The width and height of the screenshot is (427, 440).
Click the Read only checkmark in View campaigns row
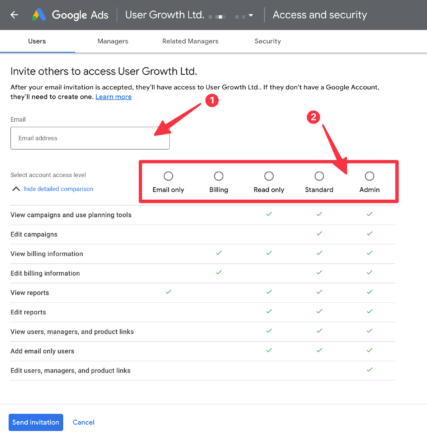(x=269, y=214)
